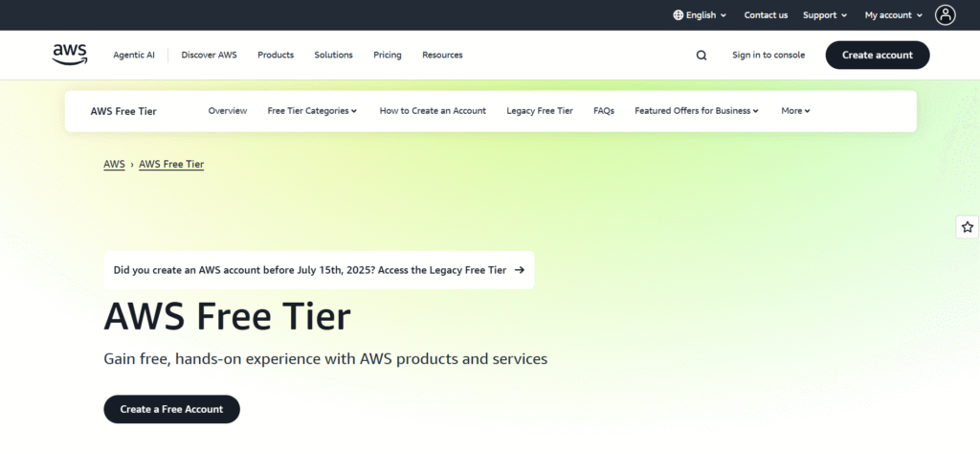Click the AWS breadcrumb link

coord(114,165)
